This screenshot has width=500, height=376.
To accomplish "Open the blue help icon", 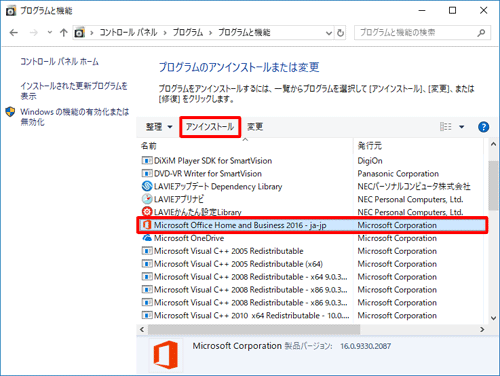I will (483, 127).
